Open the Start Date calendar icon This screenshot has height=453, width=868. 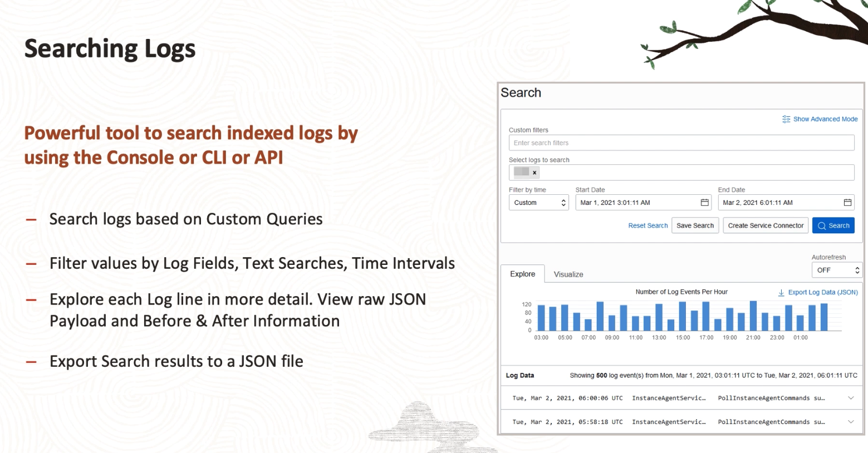coord(704,203)
